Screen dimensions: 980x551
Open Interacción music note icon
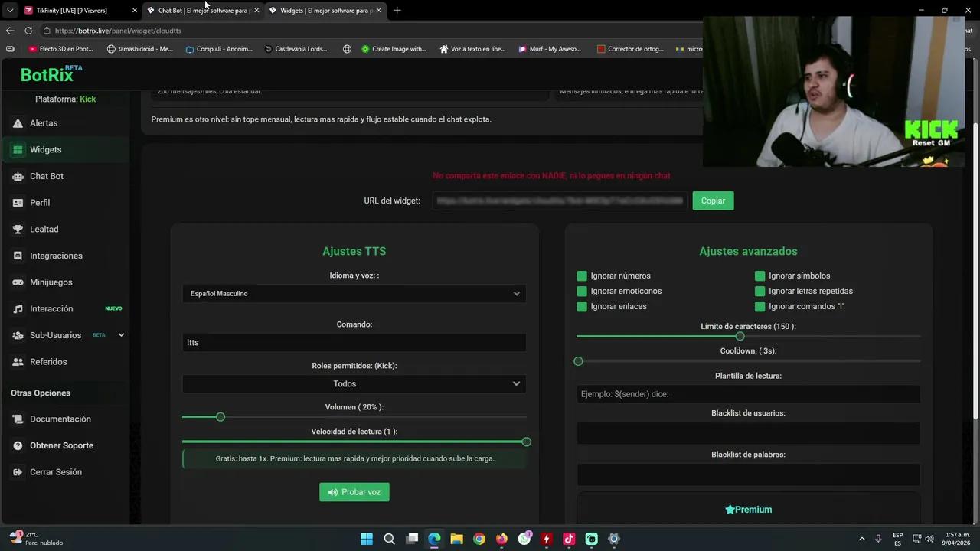(x=18, y=309)
